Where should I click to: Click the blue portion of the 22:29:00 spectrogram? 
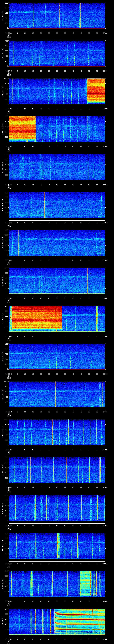pos(70,129)
